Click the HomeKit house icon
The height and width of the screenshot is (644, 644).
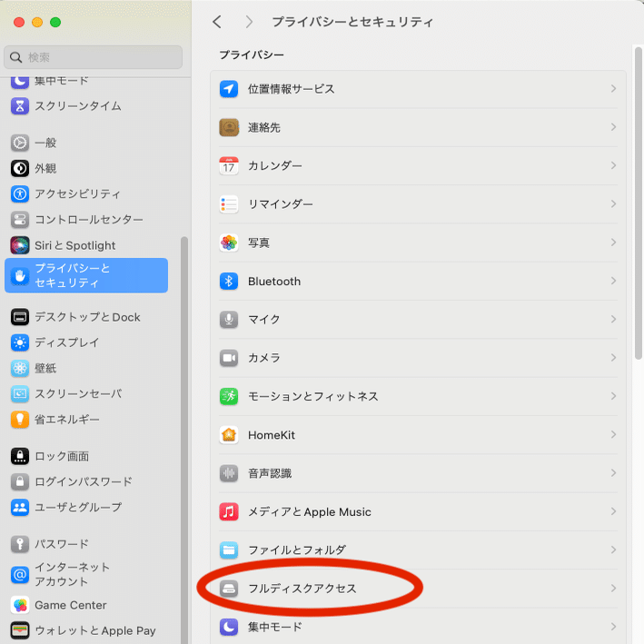coord(229,435)
